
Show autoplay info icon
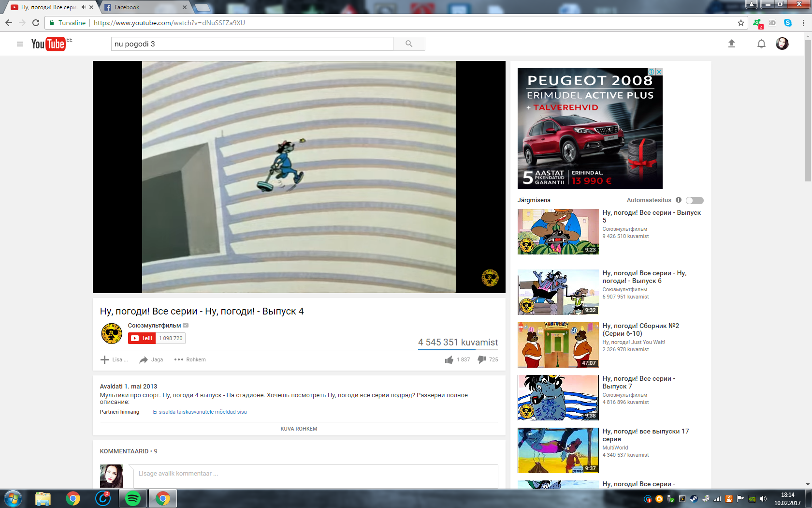[x=679, y=200]
